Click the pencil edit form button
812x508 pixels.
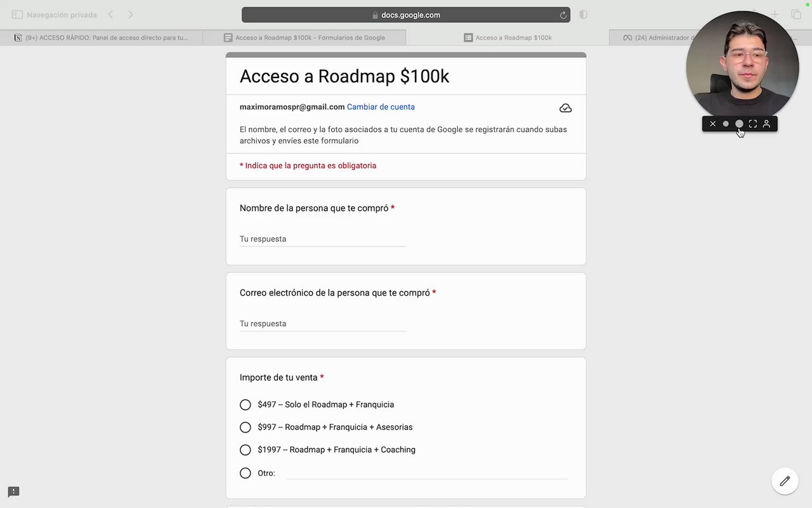point(785,481)
